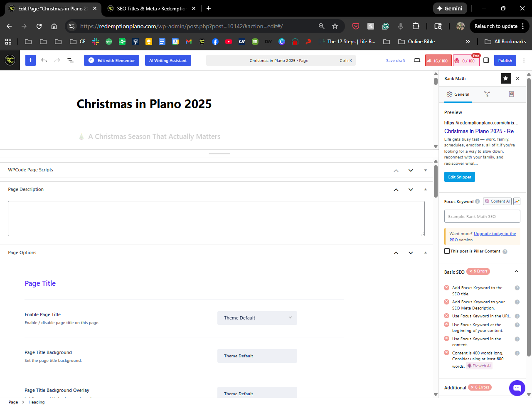The height and width of the screenshot is (406, 532).
Task: Click the Edit Snippet button
Action: (x=459, y=177)
